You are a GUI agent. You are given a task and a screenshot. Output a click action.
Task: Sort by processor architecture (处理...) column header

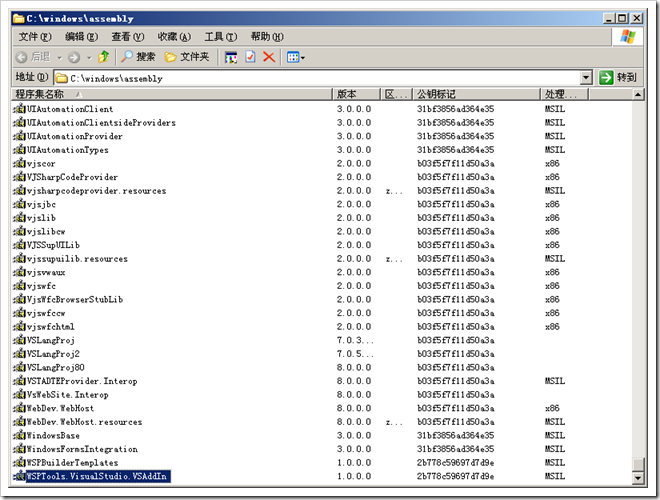[564, 94]
